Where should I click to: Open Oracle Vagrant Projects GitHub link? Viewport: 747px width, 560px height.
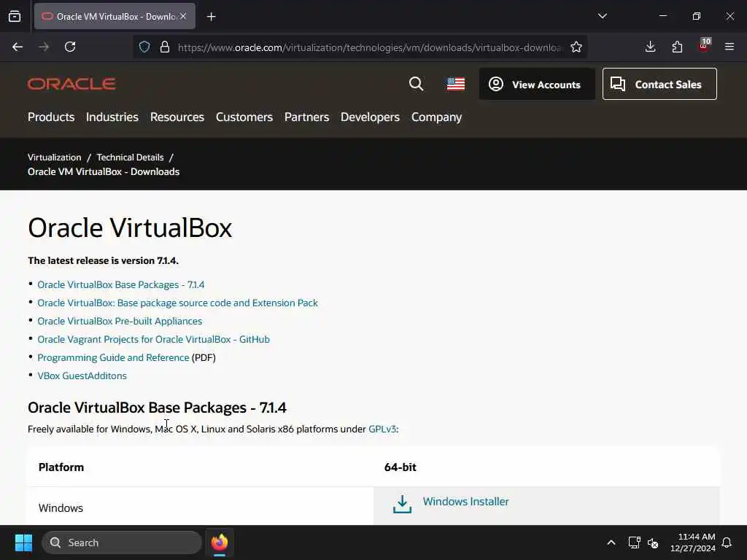tap(153, 340)
